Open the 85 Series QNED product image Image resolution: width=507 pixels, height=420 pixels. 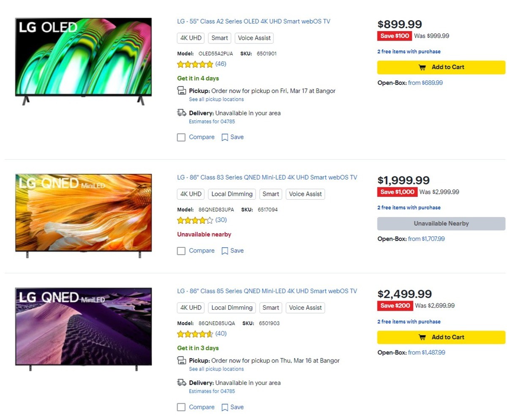click(83, 328)
